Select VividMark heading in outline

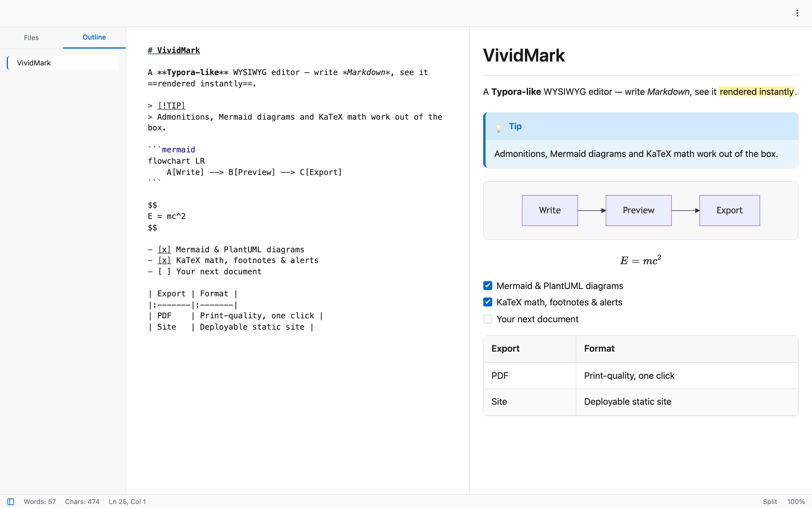[63, 63]
